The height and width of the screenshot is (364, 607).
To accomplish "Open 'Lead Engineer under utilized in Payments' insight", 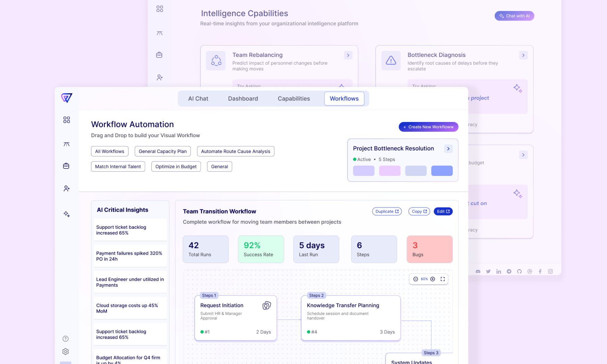I will [x=130, y=282].
